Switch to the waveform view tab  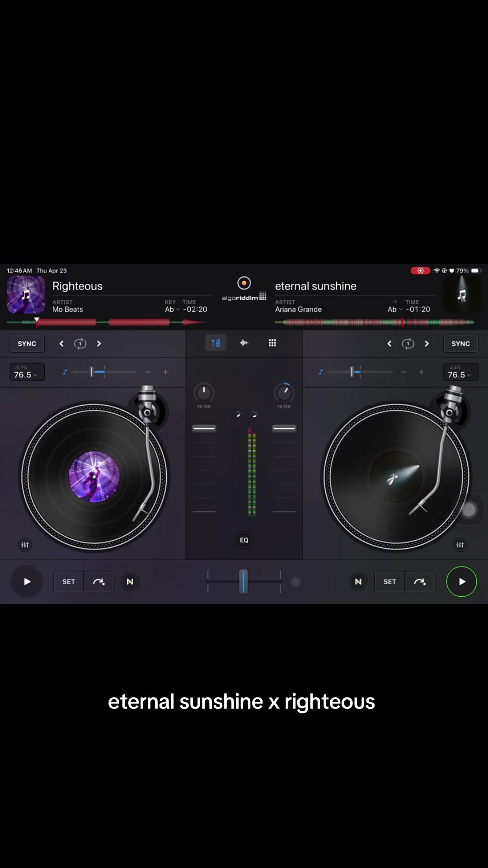(x=244, y=343)
